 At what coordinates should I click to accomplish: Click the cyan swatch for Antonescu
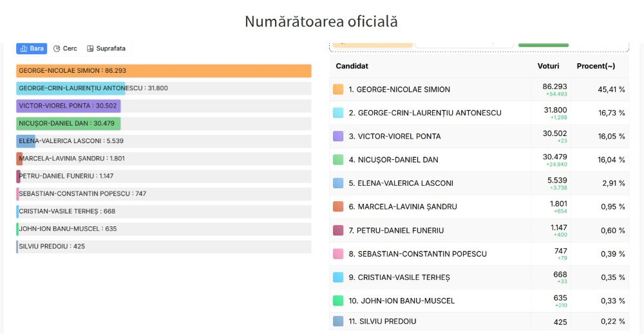point(338,113)
